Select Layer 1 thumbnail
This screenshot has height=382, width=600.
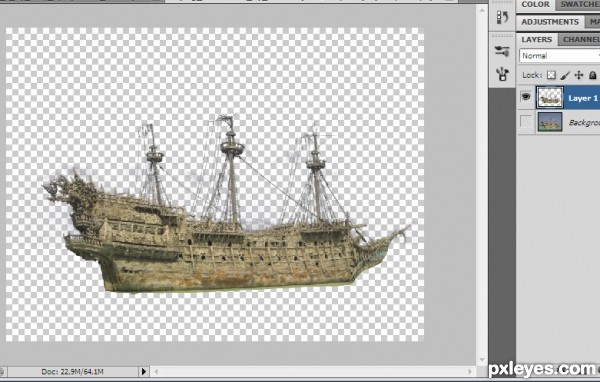tap(550, 97)
